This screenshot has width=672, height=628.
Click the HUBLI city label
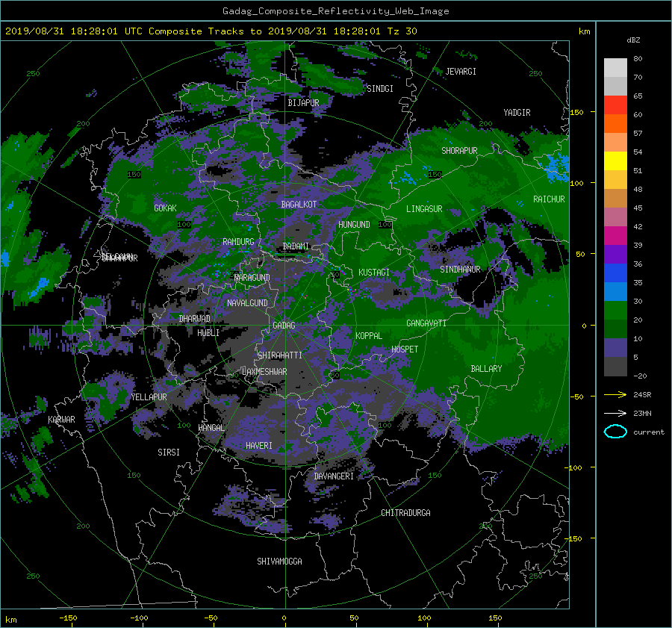click(208, 333)
